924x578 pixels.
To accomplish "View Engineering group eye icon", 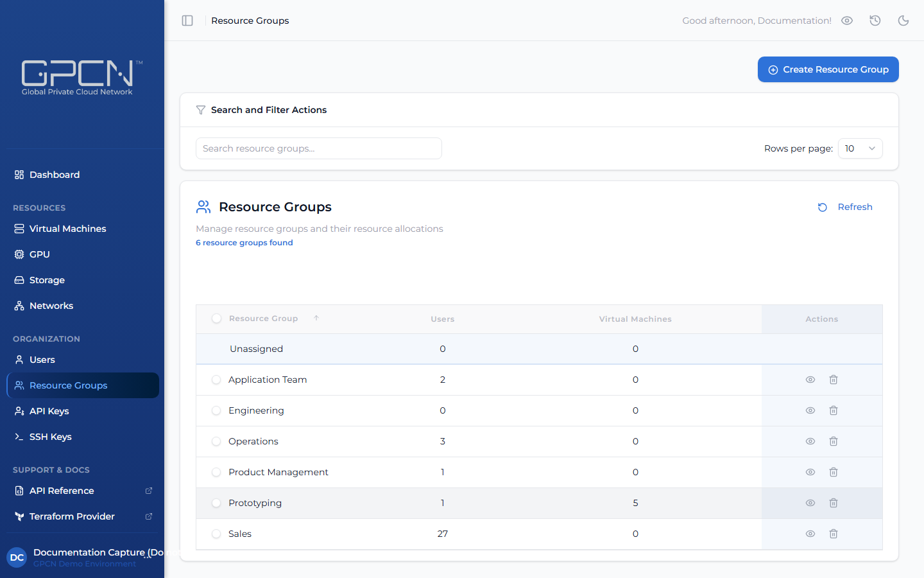I will [x=810, y=410].
